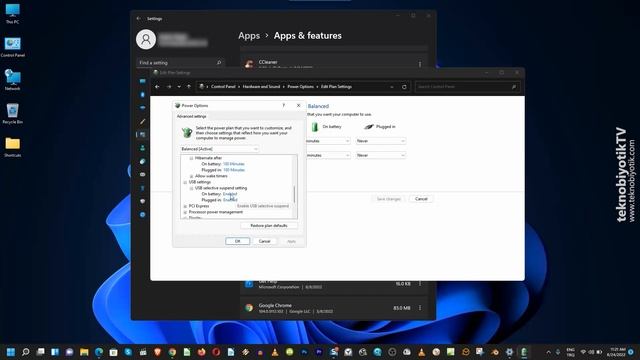This screenshot has height=360, width=640.
Task: Open address bar history dropdown arrow
Action: (x=391, y=87)
